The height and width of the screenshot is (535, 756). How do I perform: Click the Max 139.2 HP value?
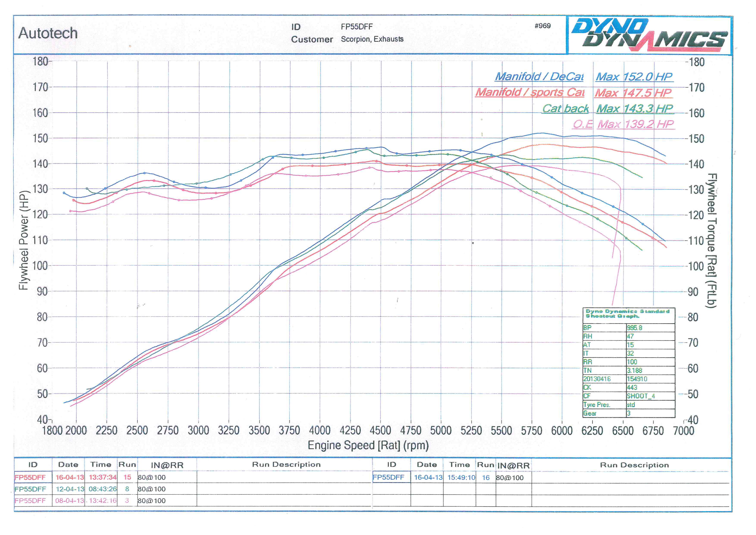tap(635, 124)
